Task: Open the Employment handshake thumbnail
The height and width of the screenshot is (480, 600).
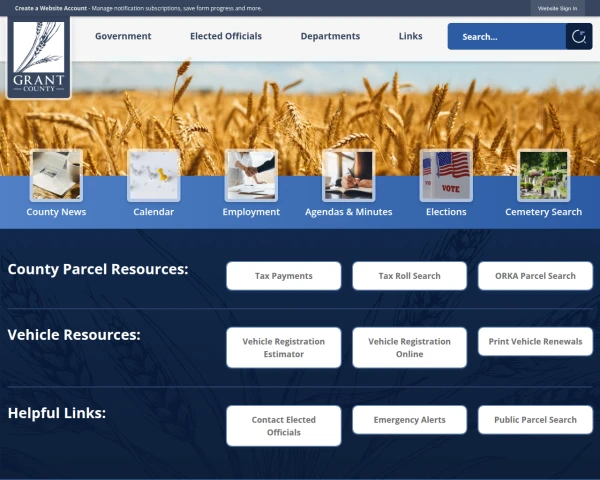Action: pos(251,175)
